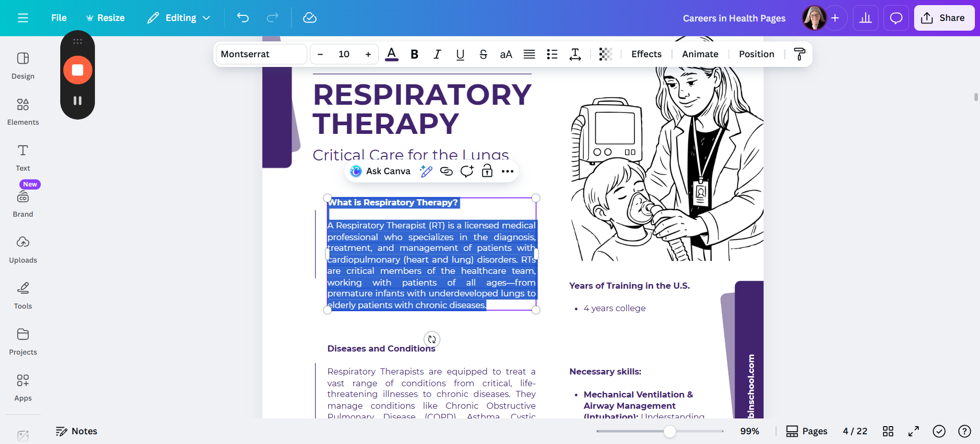Open the Effects tab
Image resolution: width=980 pixels, height=444 pixels.
coord(646,54)
